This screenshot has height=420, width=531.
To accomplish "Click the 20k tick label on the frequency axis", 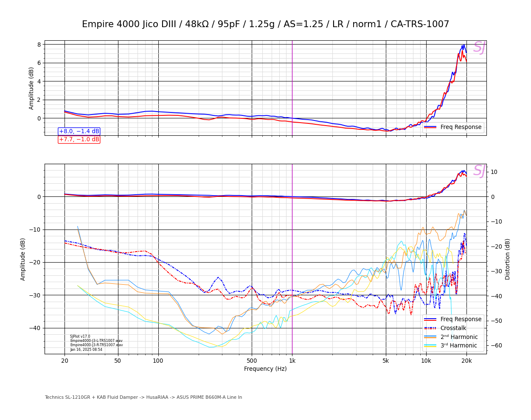I will (x=466, y=361).
